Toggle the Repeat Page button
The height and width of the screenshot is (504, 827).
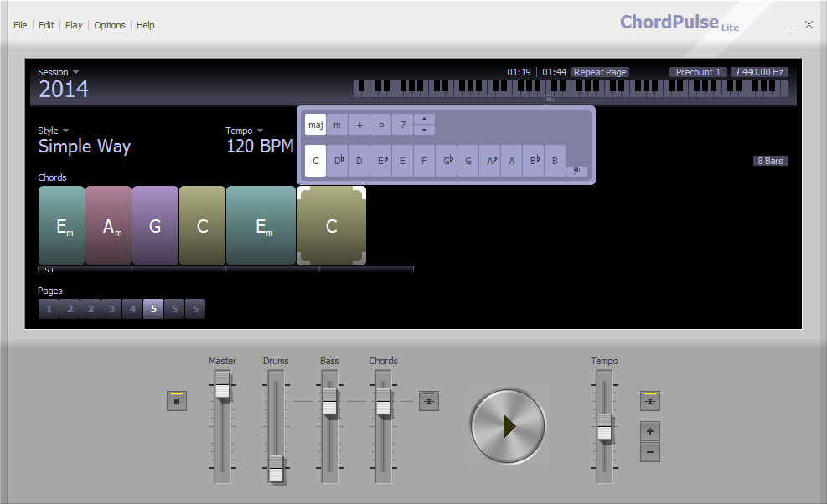(x=600, y=72)
